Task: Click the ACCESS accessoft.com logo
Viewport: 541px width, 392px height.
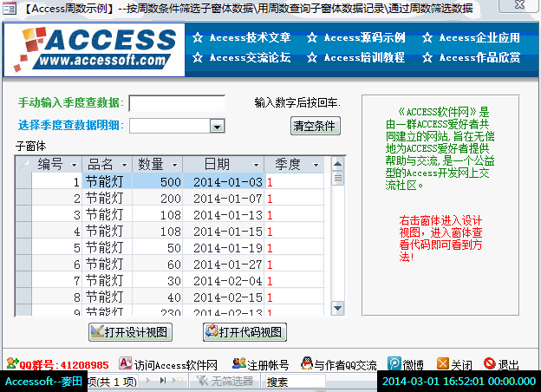Action: pos(95,49)
